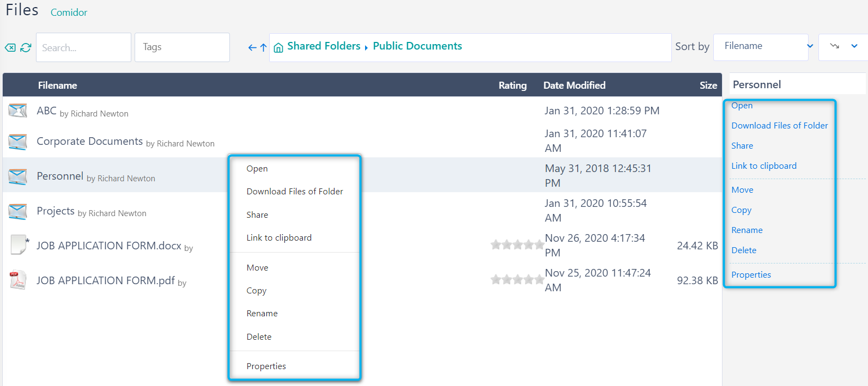Image resolution: width=868 pixels, height=386 pixels.
Task: Click the clear search icon
Action: click(10, 48)
